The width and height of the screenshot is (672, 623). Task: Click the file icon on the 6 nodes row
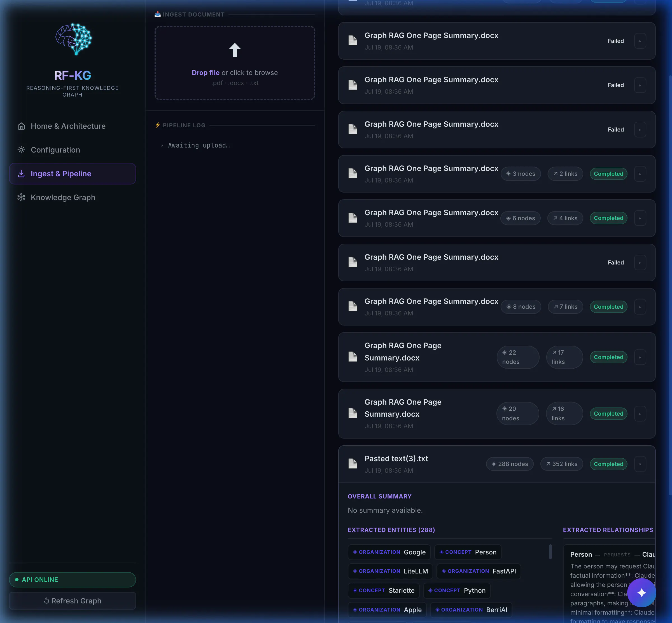pos(353,218)
